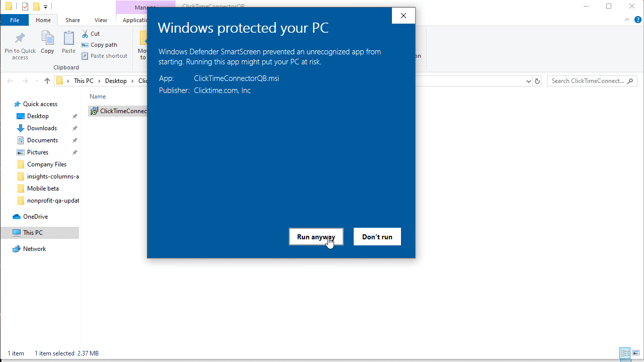Open Desktop in the navigation pane
The height and width of the screenshot is (362, 644).
pos(38,116)
